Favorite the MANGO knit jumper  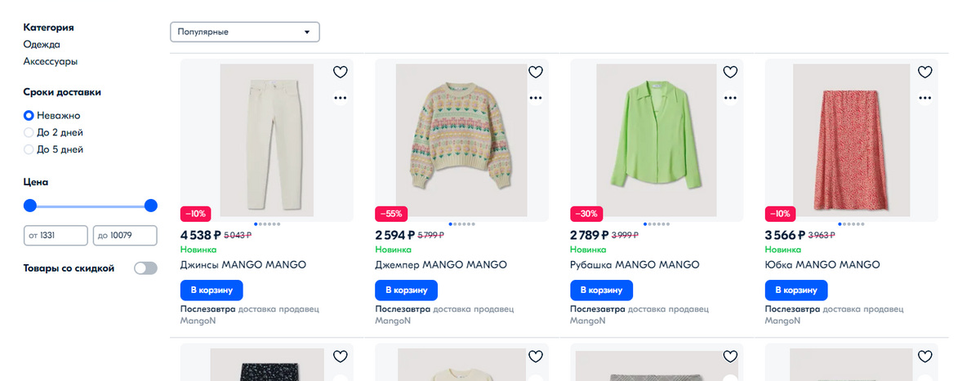536,72
